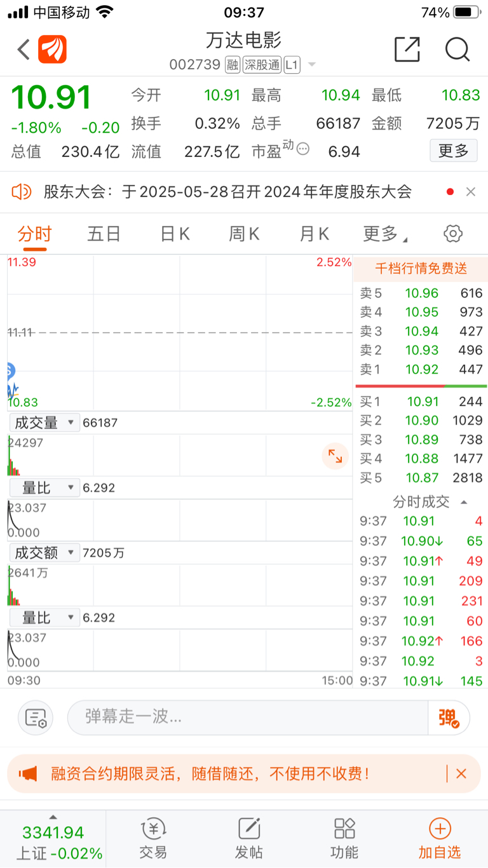This screenshot has height=868, width=488.
Task: Select the 卖5 row at 10.96
Action: [421, 293]
